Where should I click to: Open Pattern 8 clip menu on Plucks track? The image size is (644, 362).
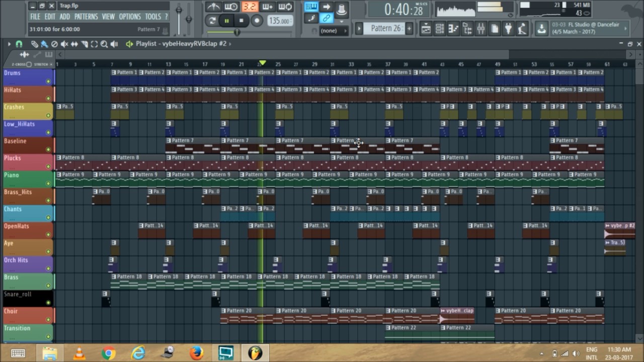(x=59, y=157)
